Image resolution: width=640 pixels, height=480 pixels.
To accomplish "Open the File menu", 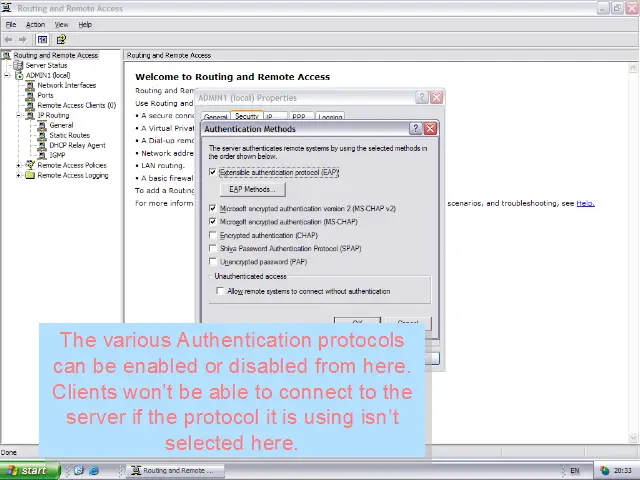I will point(11,24).
